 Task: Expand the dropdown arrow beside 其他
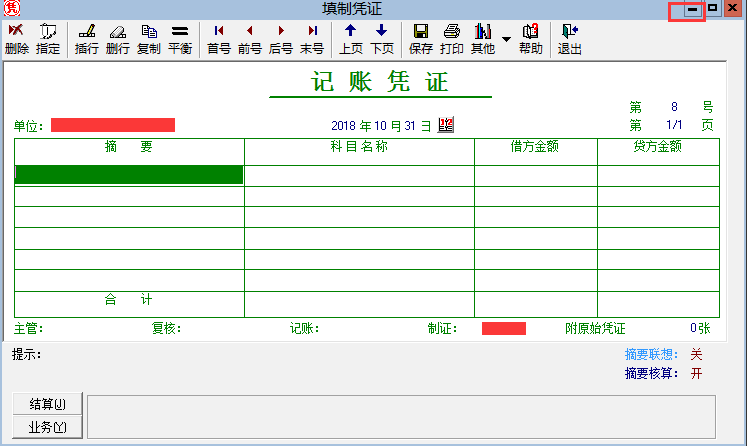[x=506, y=40]
